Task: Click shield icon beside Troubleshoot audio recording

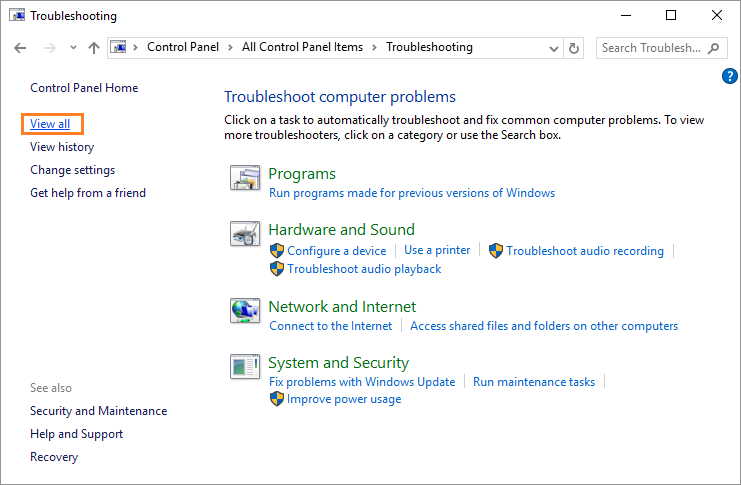Action: (x=496, y=251)
